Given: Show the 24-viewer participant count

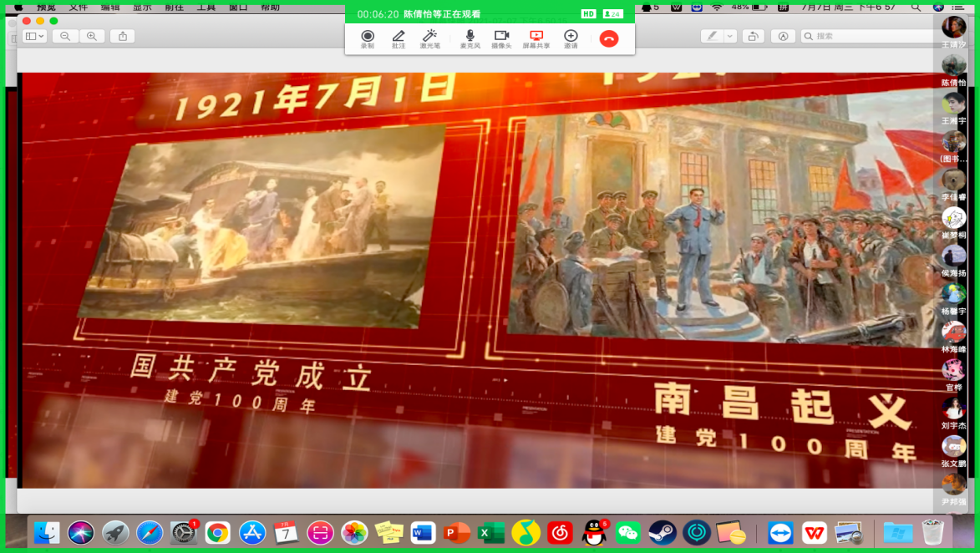Looking at the screenshot, I should [x=613, y=13].
